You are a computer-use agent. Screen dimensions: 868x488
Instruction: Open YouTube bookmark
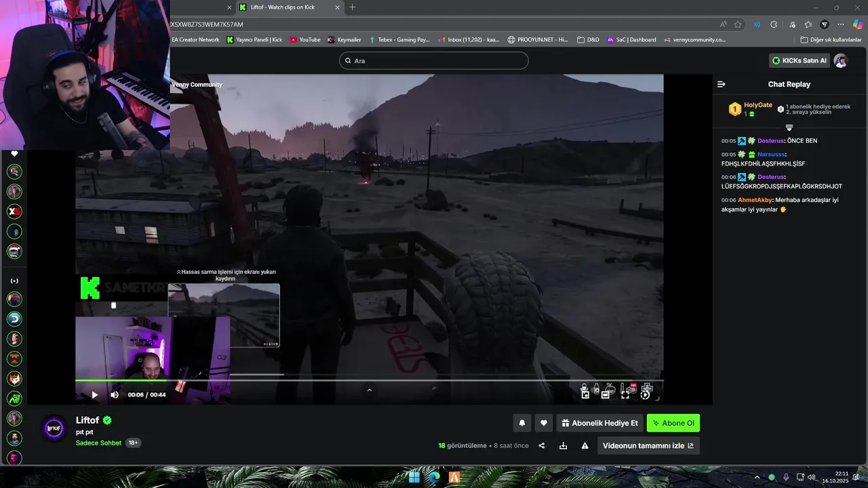(305, 40)
